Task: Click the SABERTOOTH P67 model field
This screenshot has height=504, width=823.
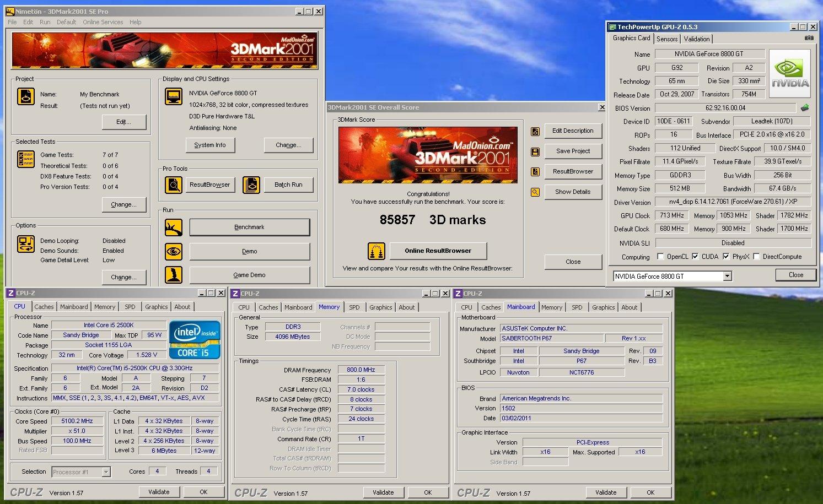Action: 551,339
